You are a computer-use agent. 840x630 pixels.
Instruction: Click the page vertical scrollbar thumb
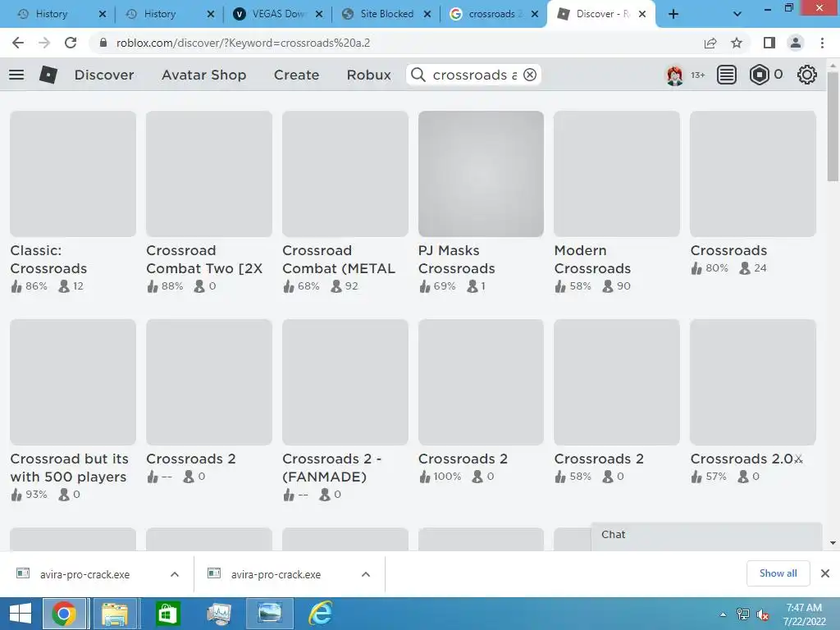pyautogui.click(x=833, y=126)
